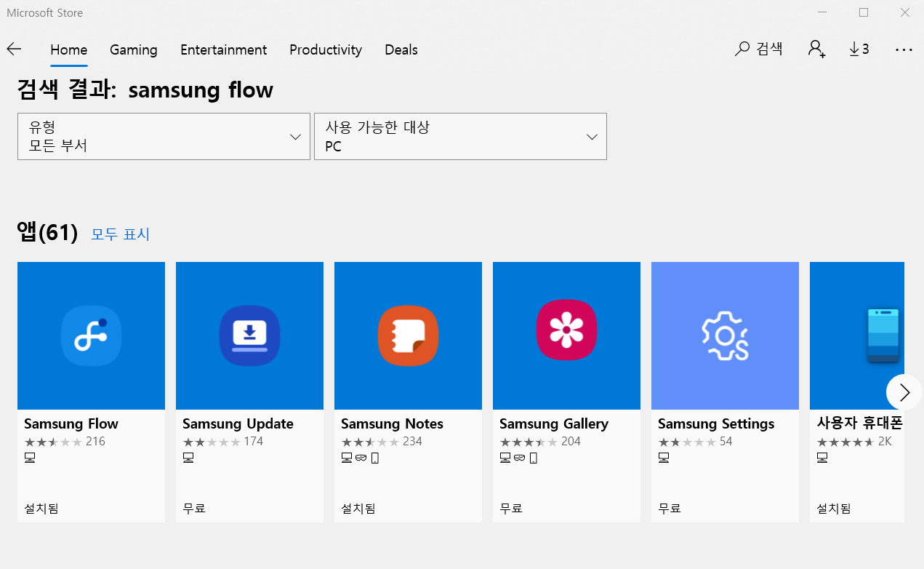Viewport: 924px width, 569px height.
Task: Click the Samsung Notes star rating
Action: click(x=370, y=442)
